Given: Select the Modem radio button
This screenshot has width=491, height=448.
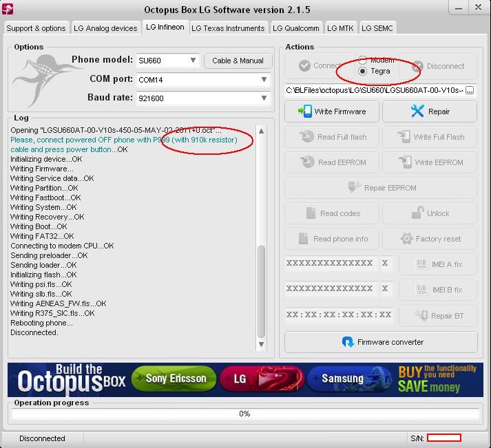Looking at the screenshot, I should (363, 60).
